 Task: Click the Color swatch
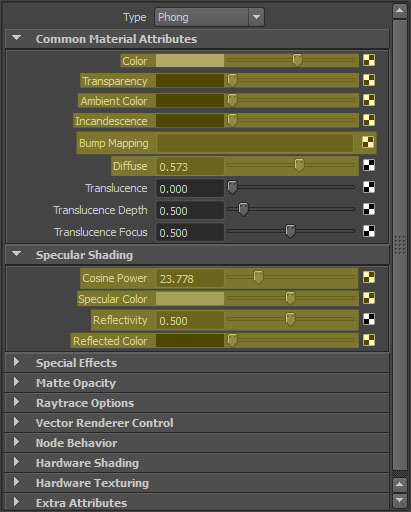190,61
